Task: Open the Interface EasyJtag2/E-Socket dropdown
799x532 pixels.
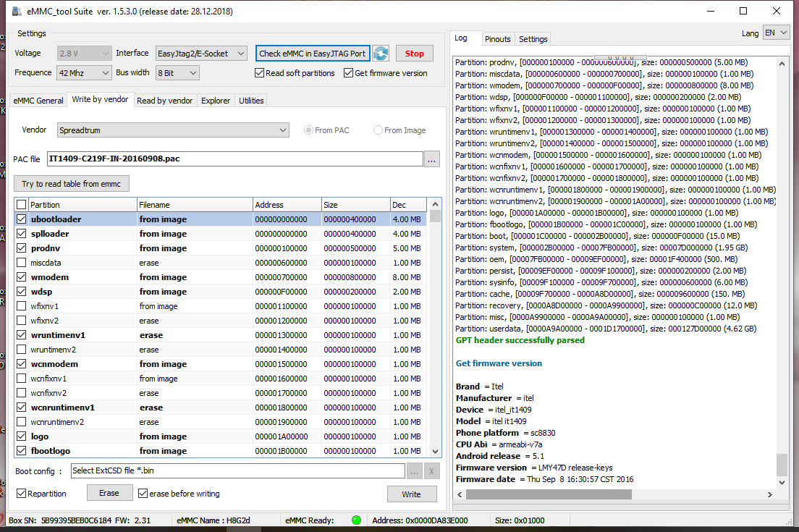Action: pyautogui.click(x=201, y=54)
